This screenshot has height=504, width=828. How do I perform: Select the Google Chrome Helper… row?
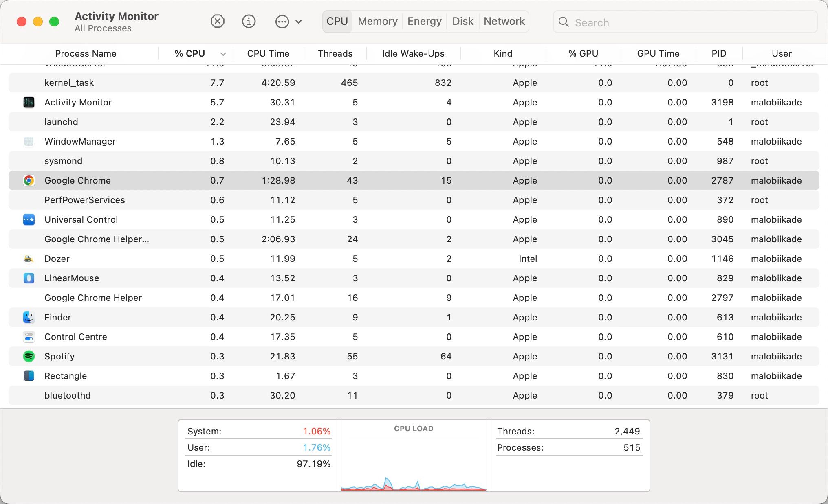[x=414, y=239]
